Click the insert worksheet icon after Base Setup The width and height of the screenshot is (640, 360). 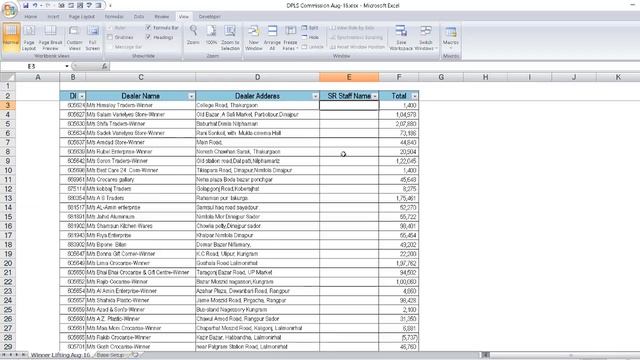[135, 355]
